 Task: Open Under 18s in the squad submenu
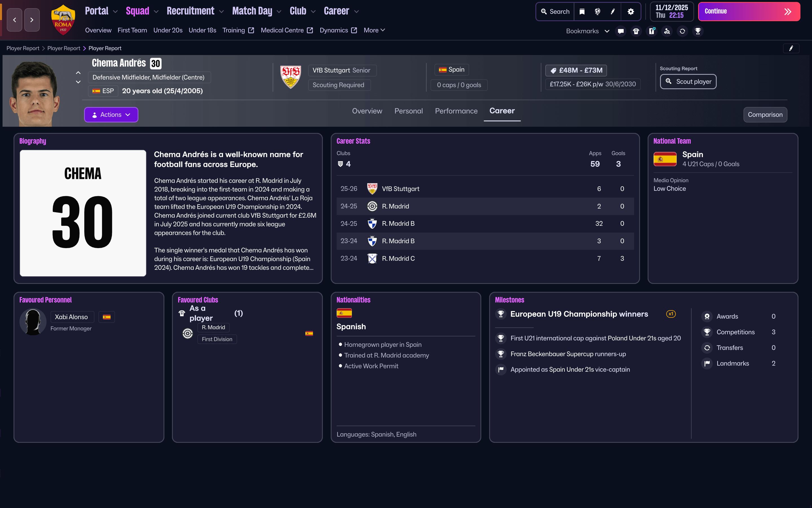point(202,30)
